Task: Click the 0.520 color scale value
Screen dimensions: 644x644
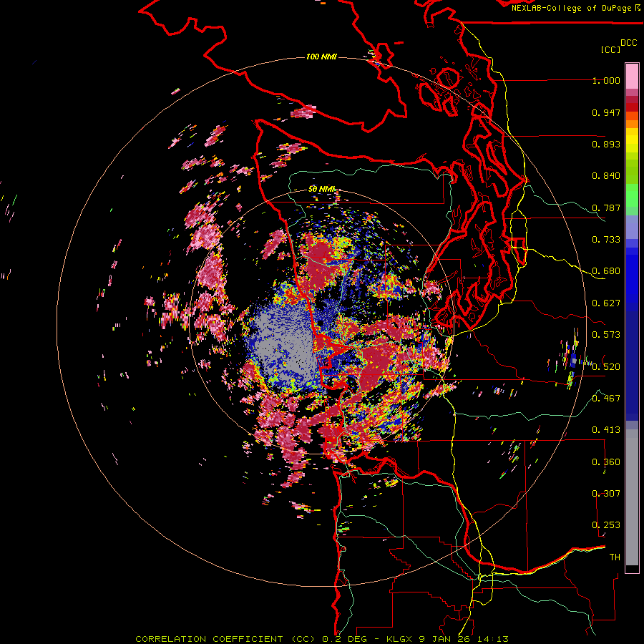Action: click(x=606, y=366)
